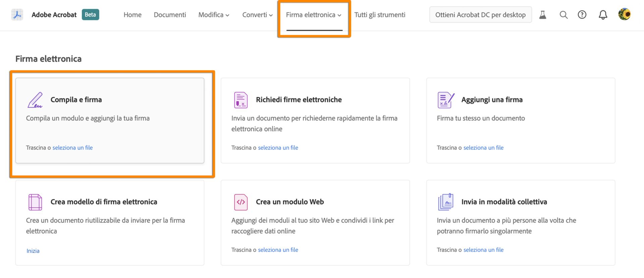Click the Crea modello di firma icon

(x=35, y=202)
